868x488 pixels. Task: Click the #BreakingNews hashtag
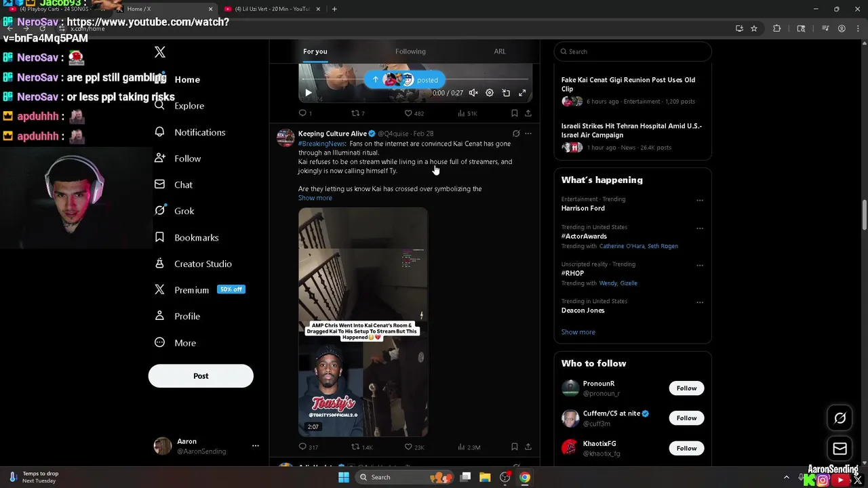[x=322, y=144]
